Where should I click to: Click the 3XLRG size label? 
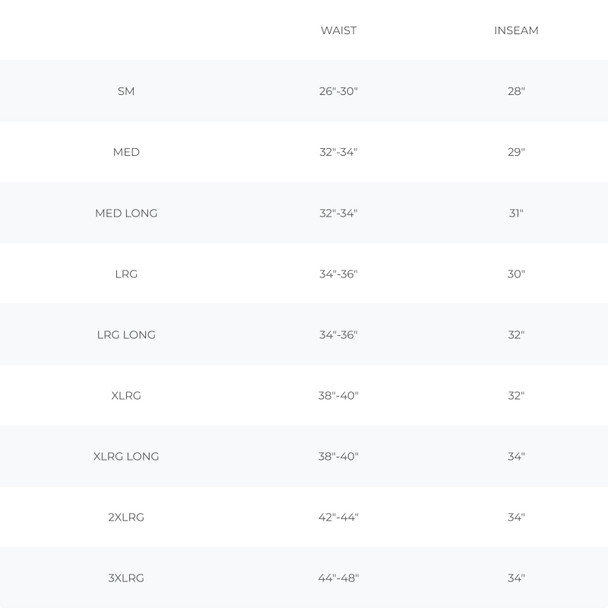click(x=126, y=578)
